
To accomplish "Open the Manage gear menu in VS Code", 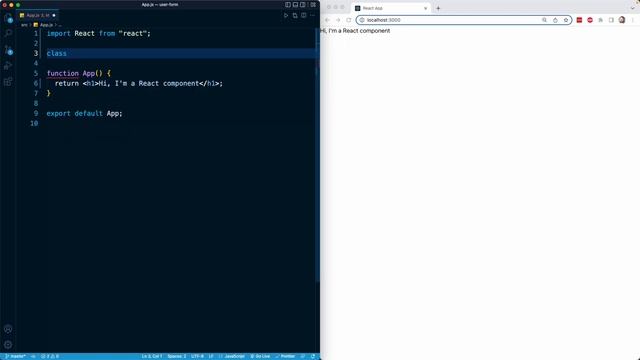I will 8,344.
